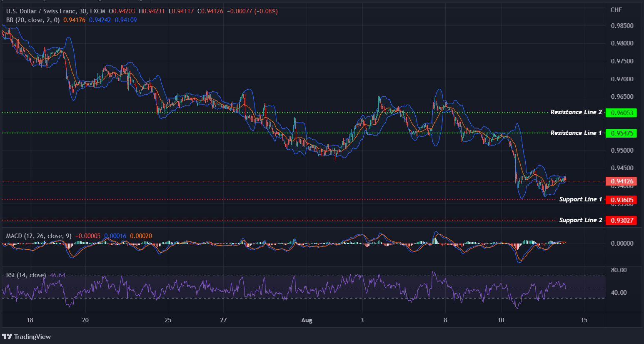Viewport: 644px width, 344px height.
Task: Click the Support Line 2 text label
Action: click(x=580, y=220)
